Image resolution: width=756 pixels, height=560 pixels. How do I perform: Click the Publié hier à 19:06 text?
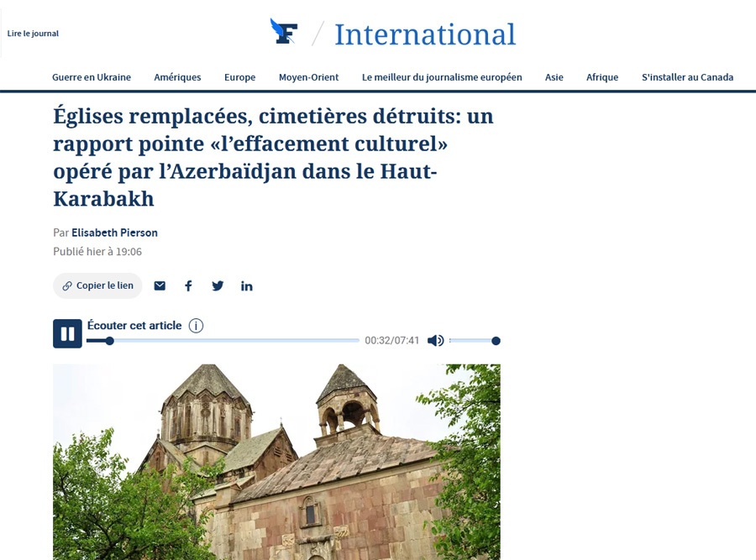(97, 252)
